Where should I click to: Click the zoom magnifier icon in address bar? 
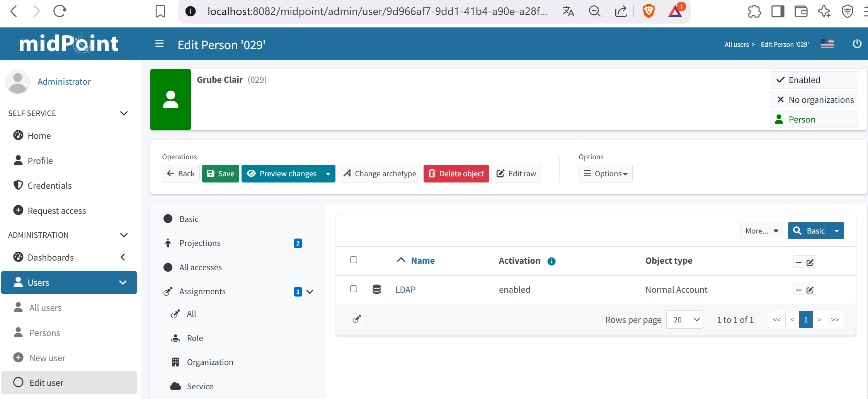click(x=594, y=11)
